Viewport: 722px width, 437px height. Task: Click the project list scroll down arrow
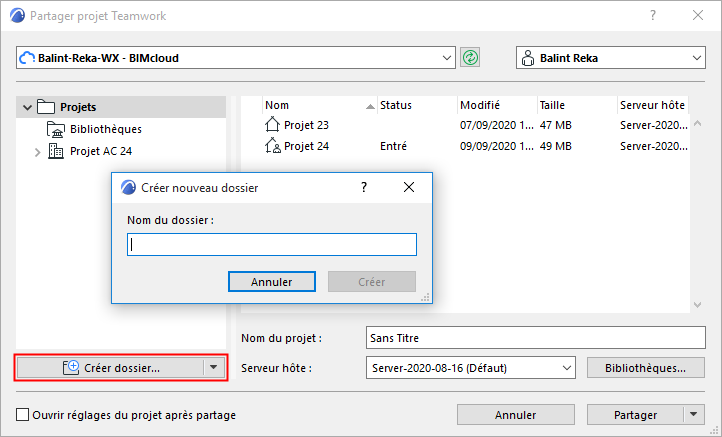point(698,305)
